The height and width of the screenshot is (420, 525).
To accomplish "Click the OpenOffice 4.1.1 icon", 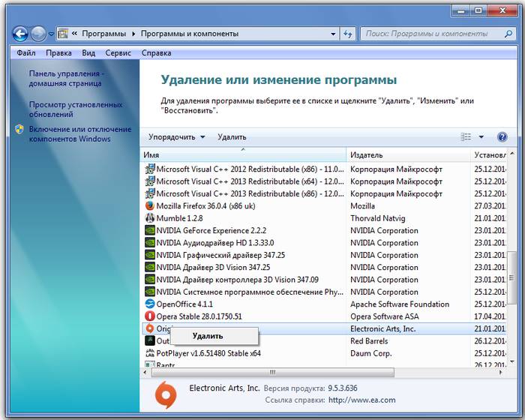I will pos(150,304).
